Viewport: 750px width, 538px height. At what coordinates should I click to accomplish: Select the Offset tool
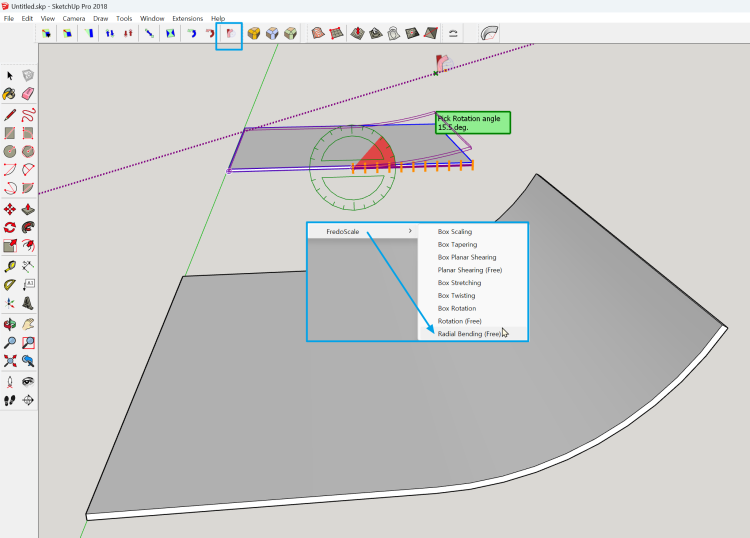(x=28, y=246)
